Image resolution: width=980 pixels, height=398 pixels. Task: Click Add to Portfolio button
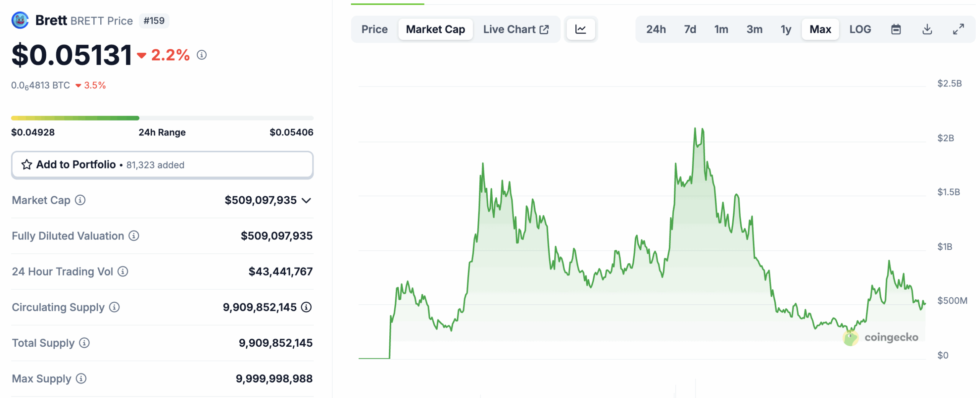click(162, 165)
